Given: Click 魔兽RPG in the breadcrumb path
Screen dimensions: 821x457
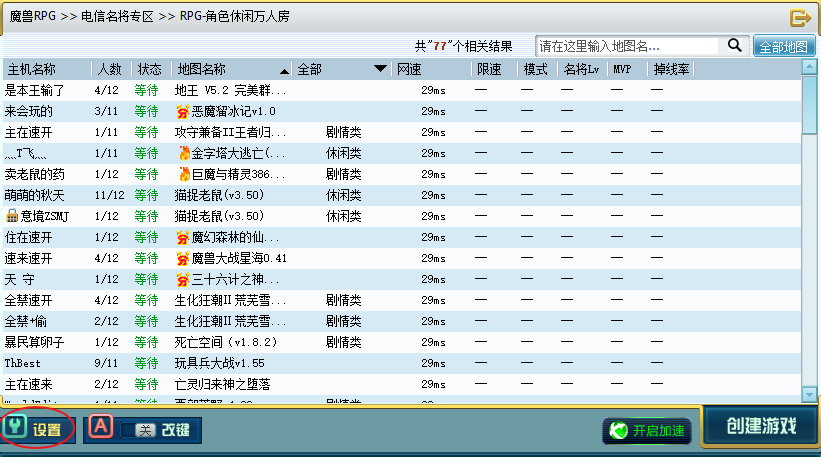Looking at the screenshot, I should (31, 17).
